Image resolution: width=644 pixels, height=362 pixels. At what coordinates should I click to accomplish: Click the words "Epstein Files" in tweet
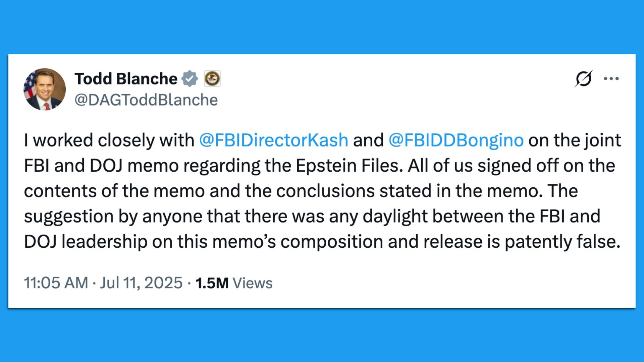pyautogui.click(x=349, y=166)
